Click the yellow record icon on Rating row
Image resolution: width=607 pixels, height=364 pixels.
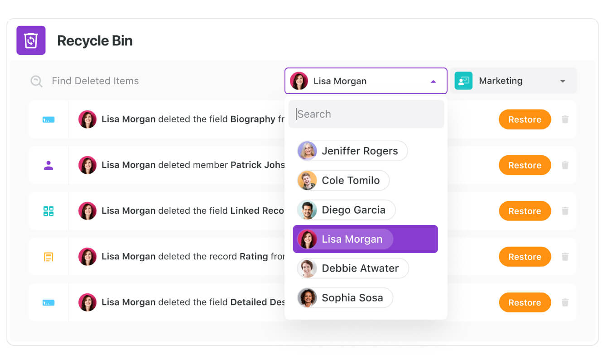(48, 257)
